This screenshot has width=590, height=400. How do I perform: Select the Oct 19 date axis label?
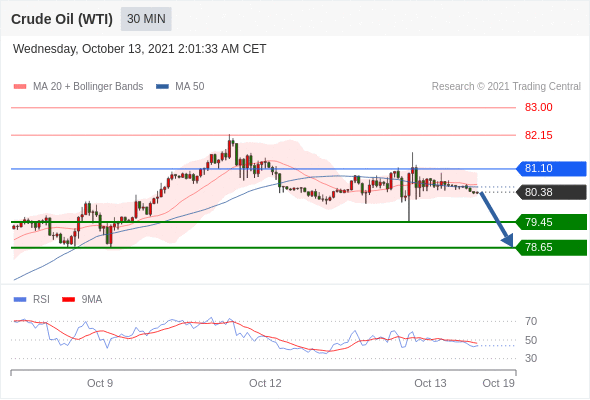[x=498, y=383]
